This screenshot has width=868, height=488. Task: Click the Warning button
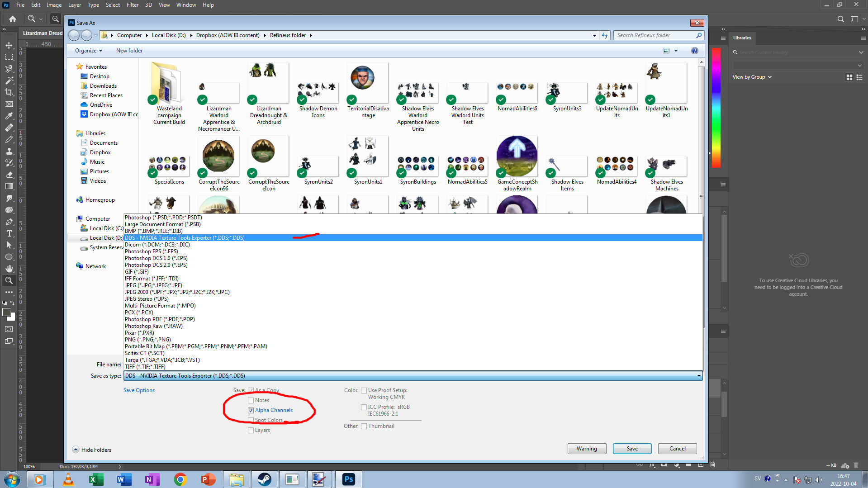click(x=587, y=449)
